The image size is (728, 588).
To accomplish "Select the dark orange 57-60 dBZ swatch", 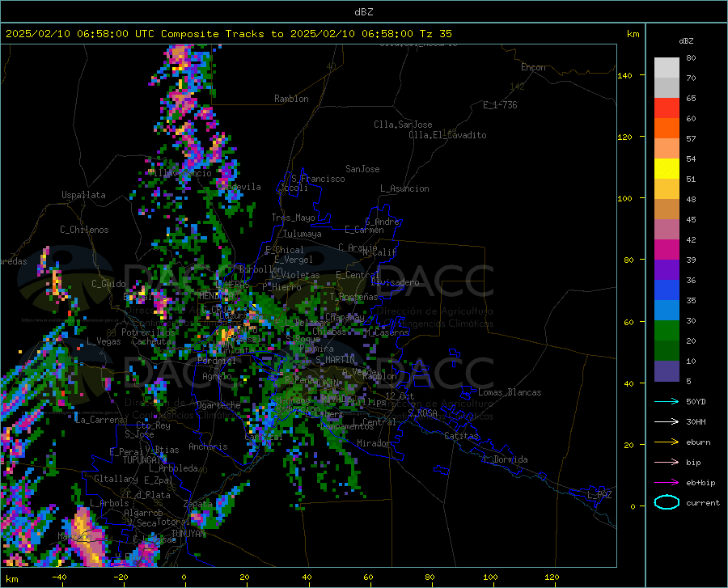I will (x=667, y=129).
